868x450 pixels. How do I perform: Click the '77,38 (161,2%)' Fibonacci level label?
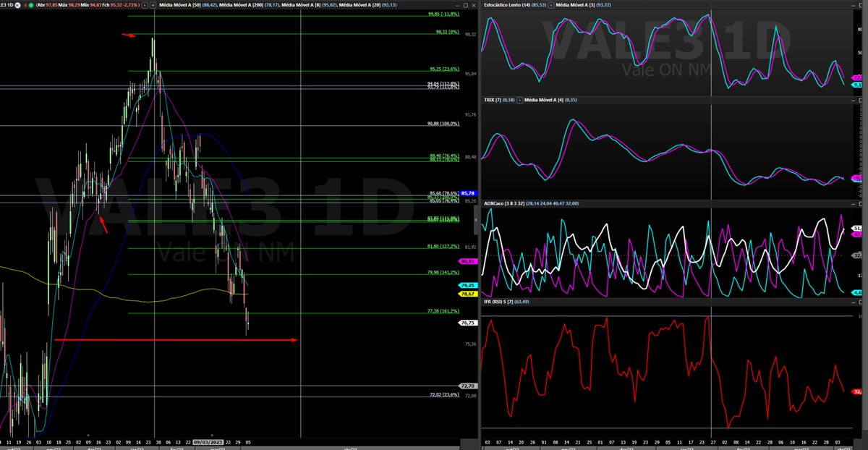pyautogui.click(x=443, y=311)
